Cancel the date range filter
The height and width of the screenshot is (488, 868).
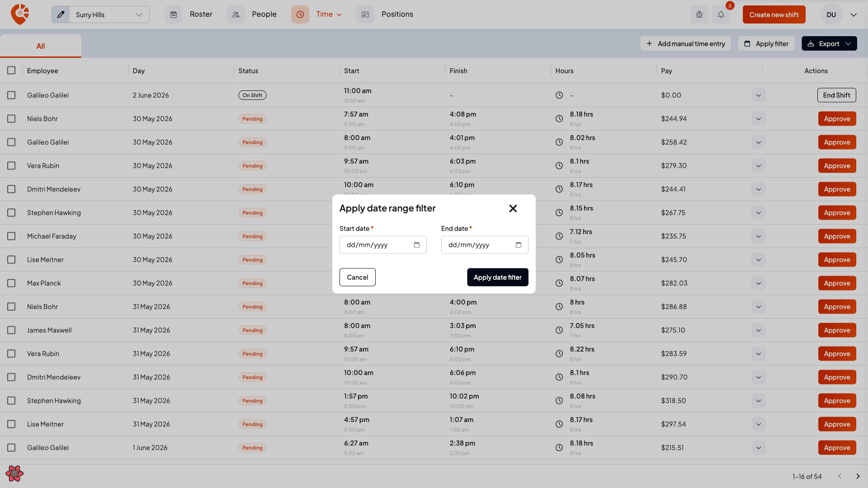tap(357, 277)
